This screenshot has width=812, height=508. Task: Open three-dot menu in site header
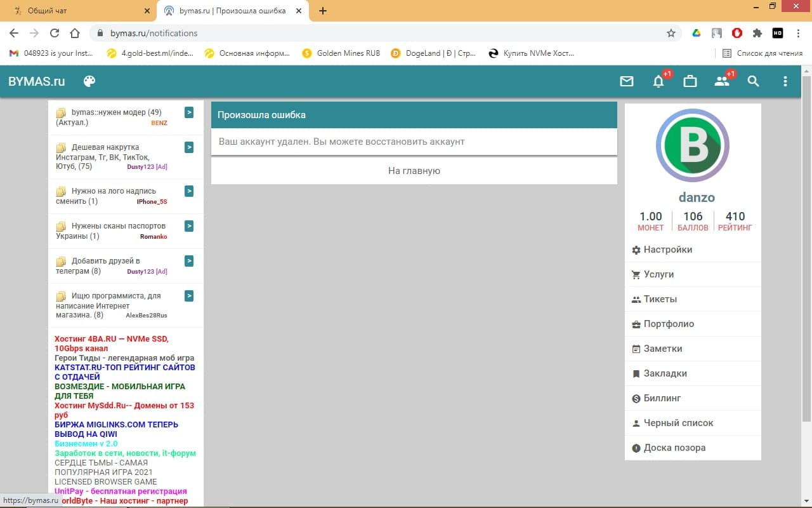point(785,81)
